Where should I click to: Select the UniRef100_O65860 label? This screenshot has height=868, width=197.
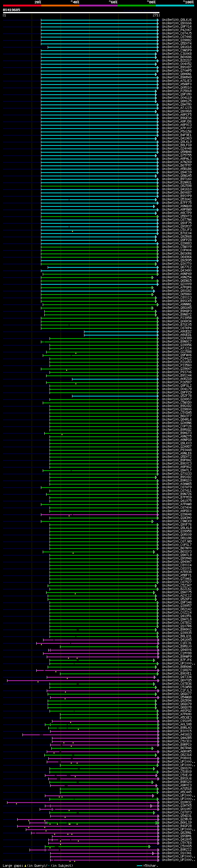pyautogui.click(x=177, y=294)
